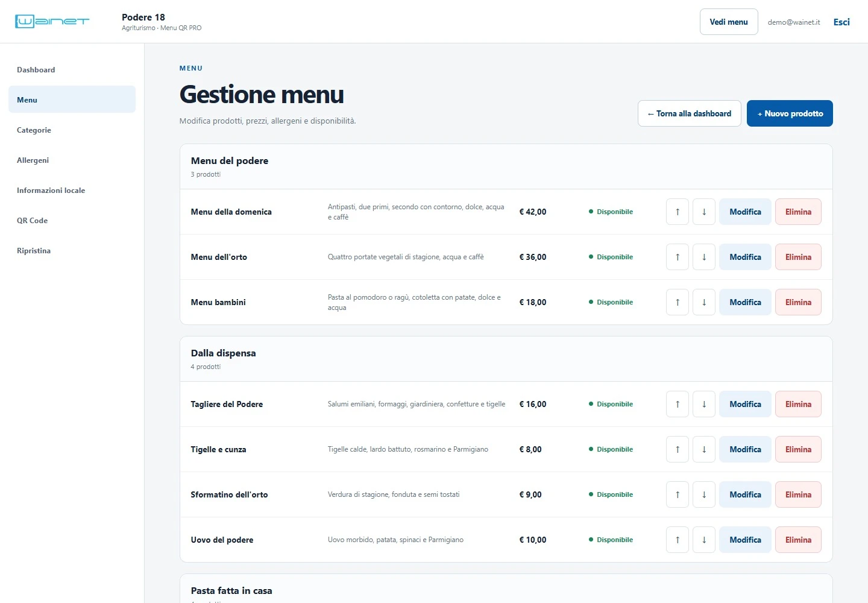
Task: Click Menu del podere heading
Action: tap(230, 160)
